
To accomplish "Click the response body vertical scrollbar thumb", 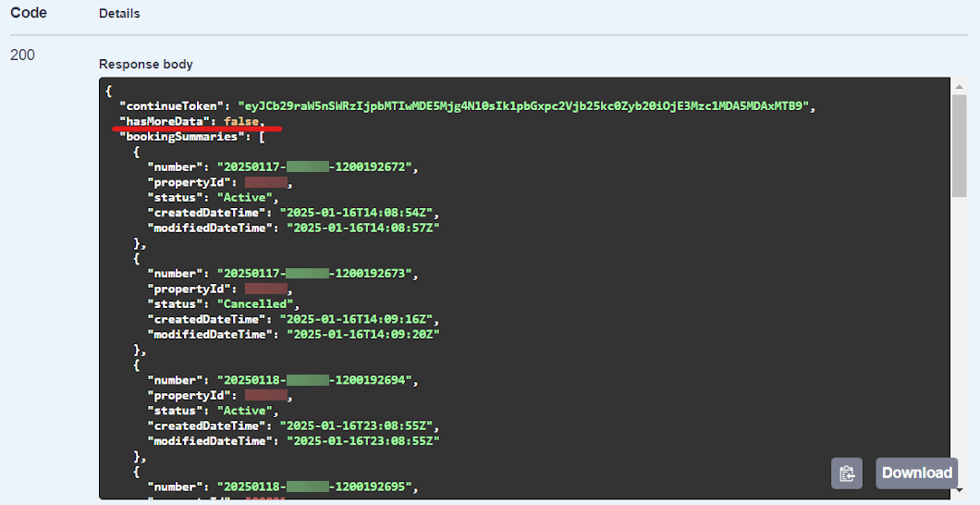I will (958, 144).
